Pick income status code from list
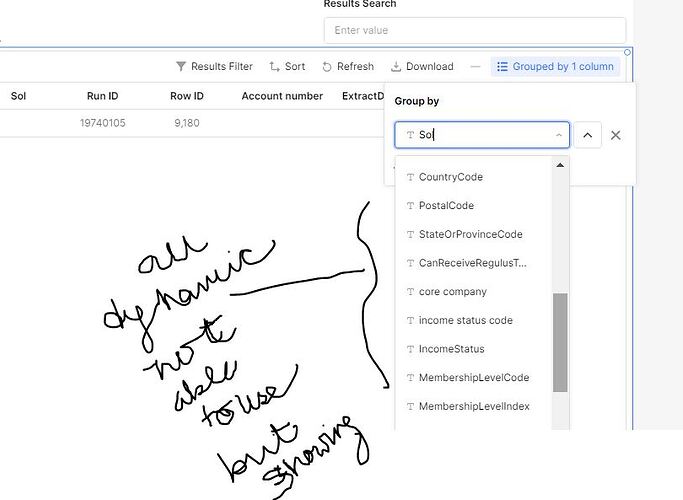683x500 pixels. (465, 320)
